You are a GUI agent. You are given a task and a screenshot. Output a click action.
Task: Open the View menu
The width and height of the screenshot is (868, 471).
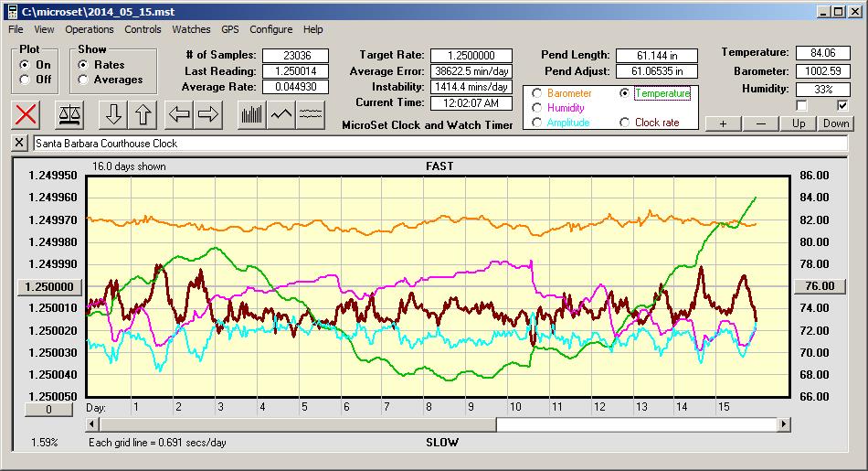point(44,29)
